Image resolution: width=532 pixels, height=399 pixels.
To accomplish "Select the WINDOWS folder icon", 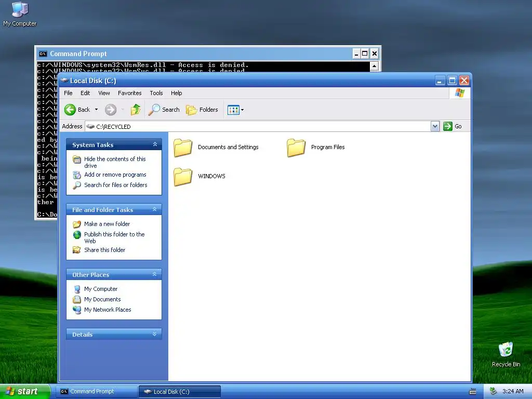I will [x=183, y=177].
